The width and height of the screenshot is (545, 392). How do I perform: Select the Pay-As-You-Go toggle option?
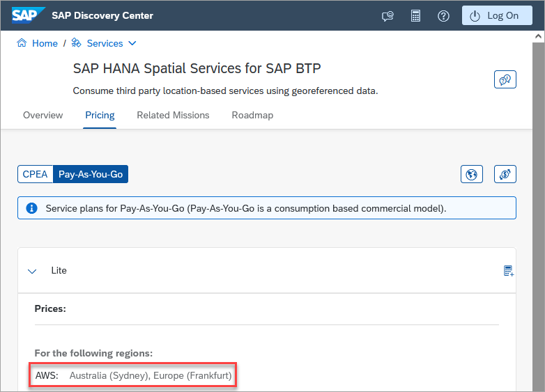pos(91,174)
